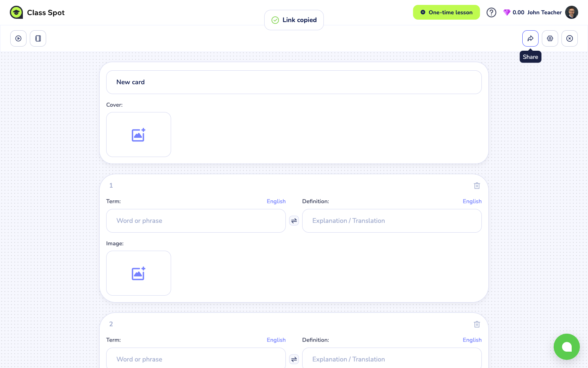The width and height of the screenshot is (588, 368).
Task: Click the New card title field
Action: coord(294,82)
